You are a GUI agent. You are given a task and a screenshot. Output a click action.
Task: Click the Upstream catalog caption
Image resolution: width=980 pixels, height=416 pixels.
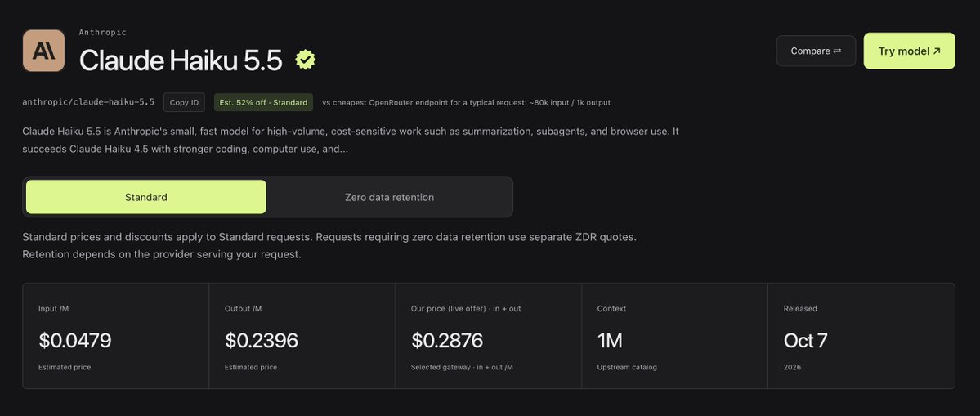point(627,367)
